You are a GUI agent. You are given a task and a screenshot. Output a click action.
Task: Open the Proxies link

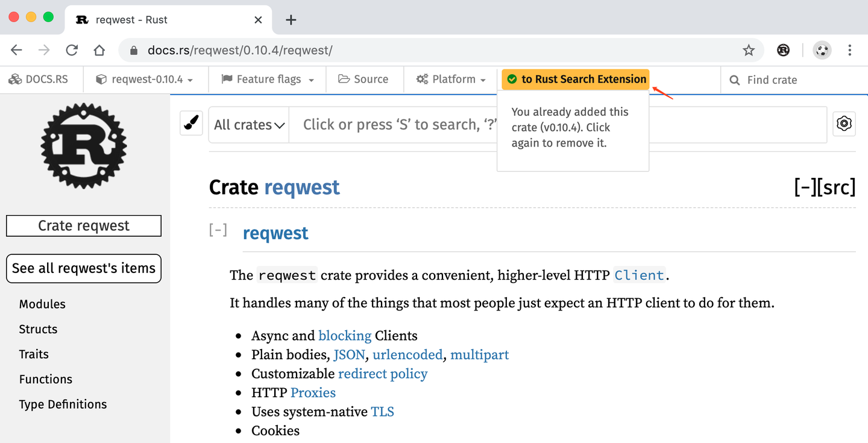coord(313,392)
